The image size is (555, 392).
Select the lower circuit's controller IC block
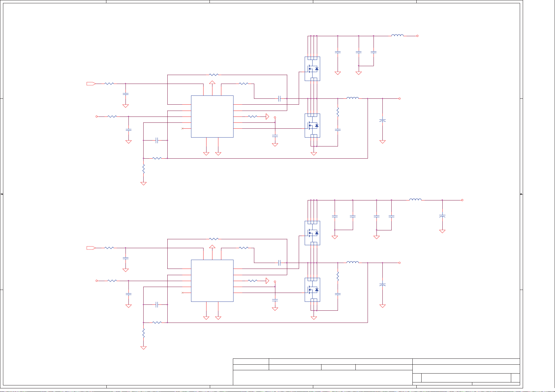212,280
